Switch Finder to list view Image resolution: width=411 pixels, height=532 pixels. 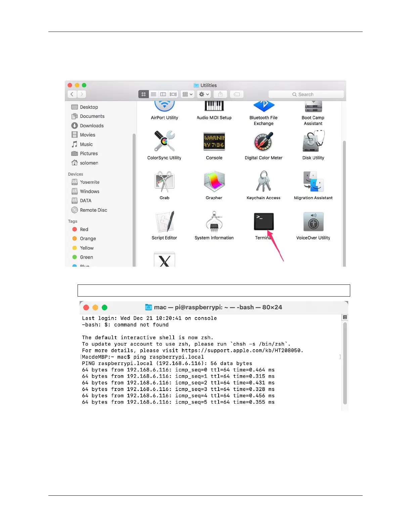[153, 94]
